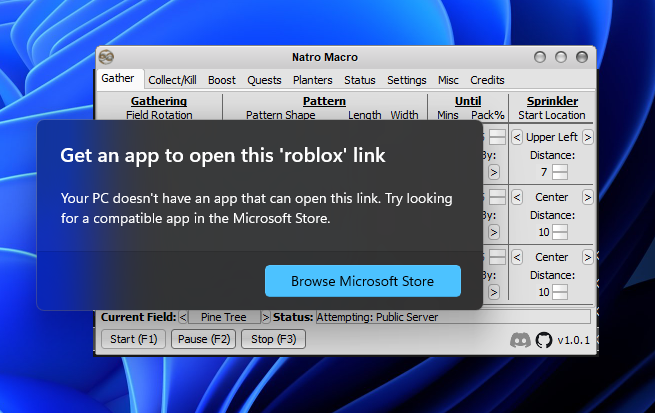Screen dimensions: 655x413
Task: Open the Boost tab
Action: coord(222,80)
